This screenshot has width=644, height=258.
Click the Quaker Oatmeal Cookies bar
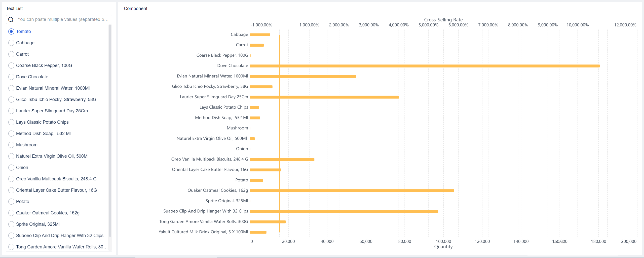pyautogui.click(x=352, y=190)
